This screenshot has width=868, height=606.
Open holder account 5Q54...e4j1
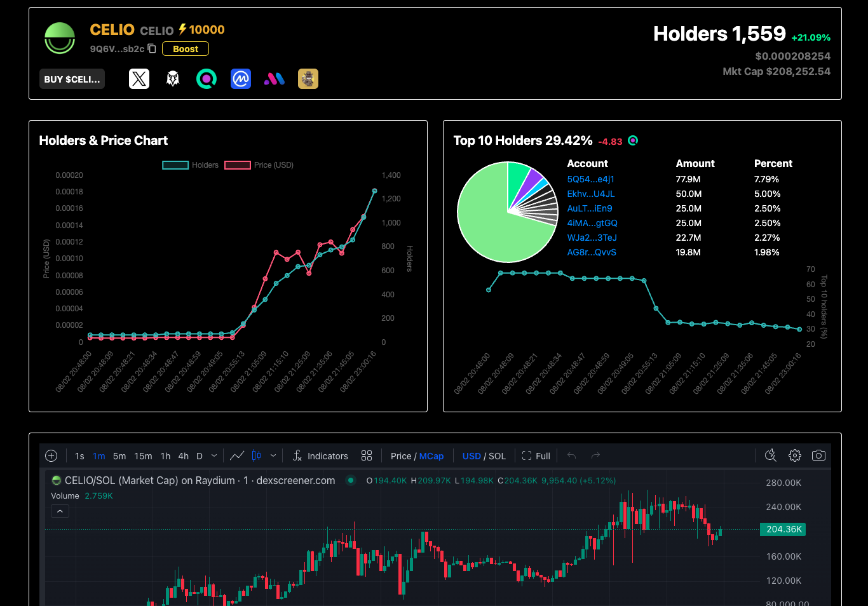590,179
